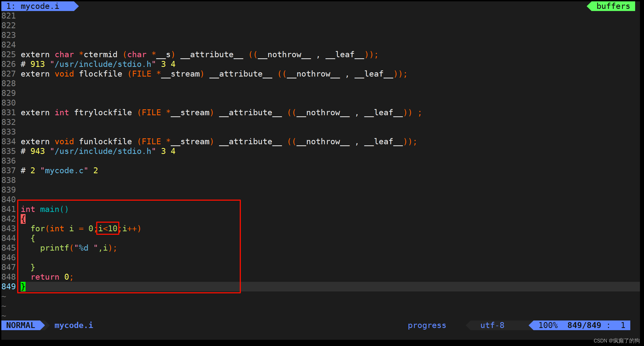Click 'return' keyword on line 848

[45, 277]
